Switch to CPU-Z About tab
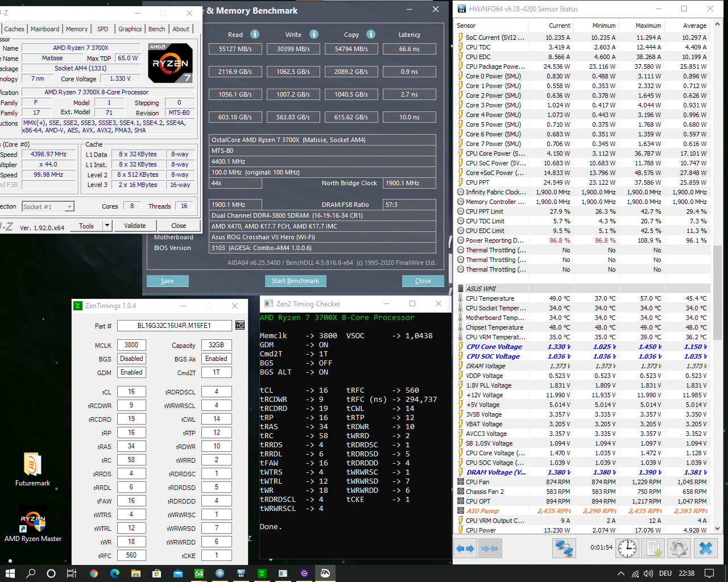The image size is (728, 582). point(181,29)
